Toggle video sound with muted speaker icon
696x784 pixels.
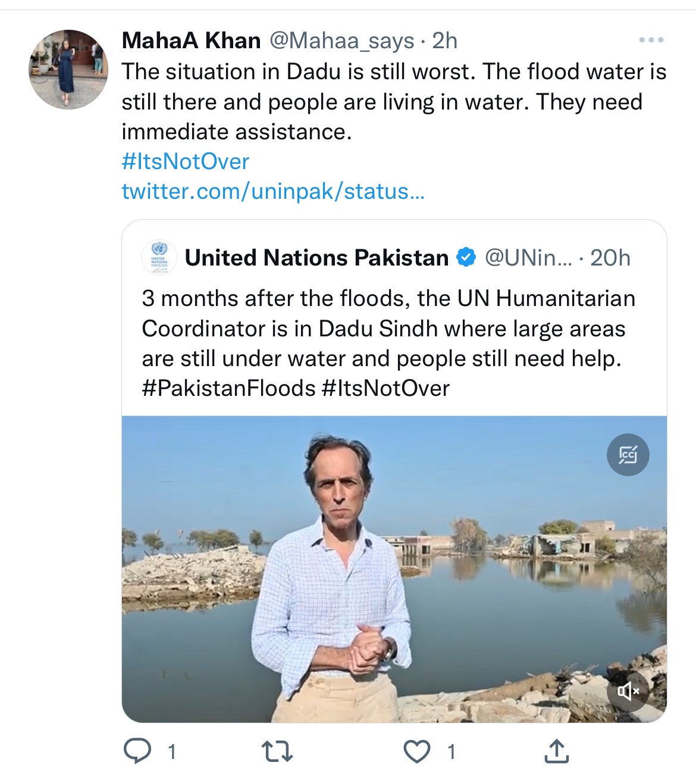pyautogui.click(x=628, y=691)
